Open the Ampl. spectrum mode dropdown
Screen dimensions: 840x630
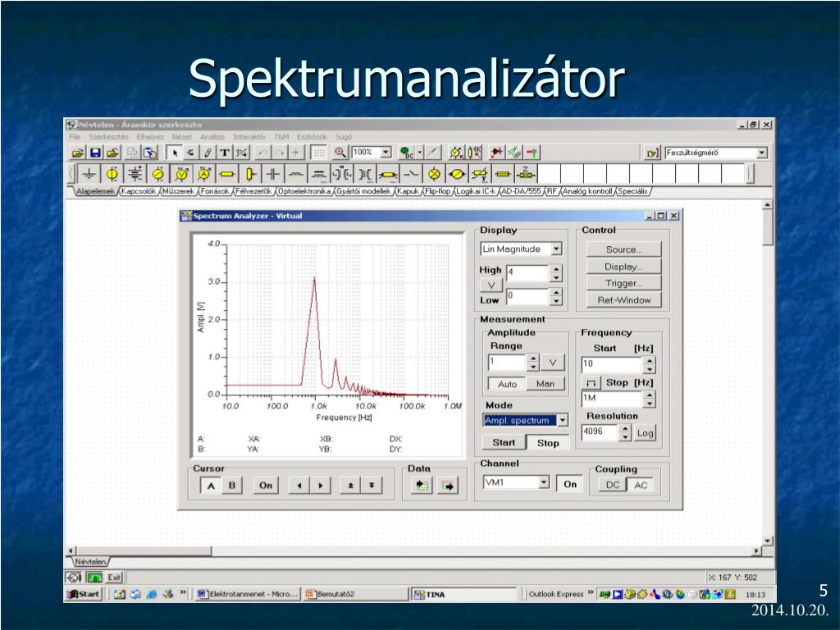[563, 420]
